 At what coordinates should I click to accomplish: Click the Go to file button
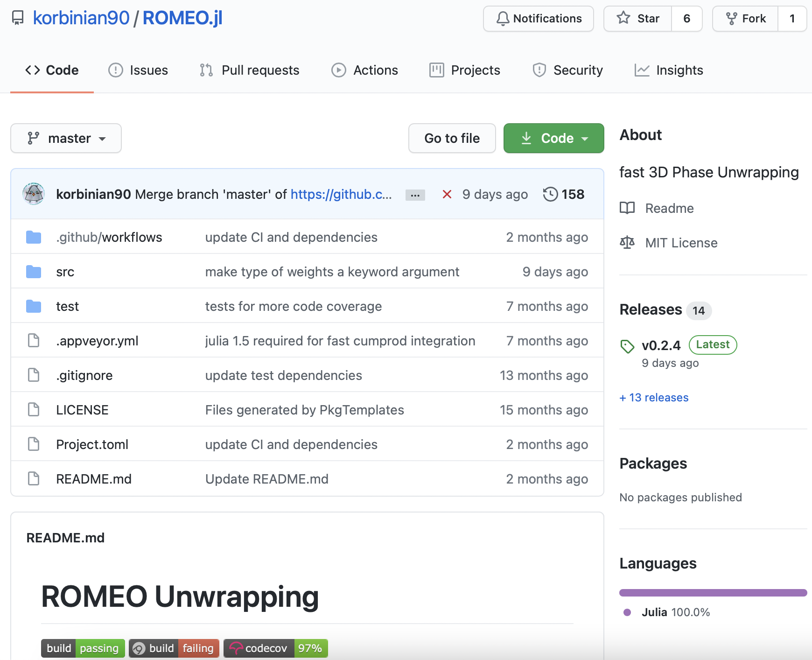[x=452, y=138]
